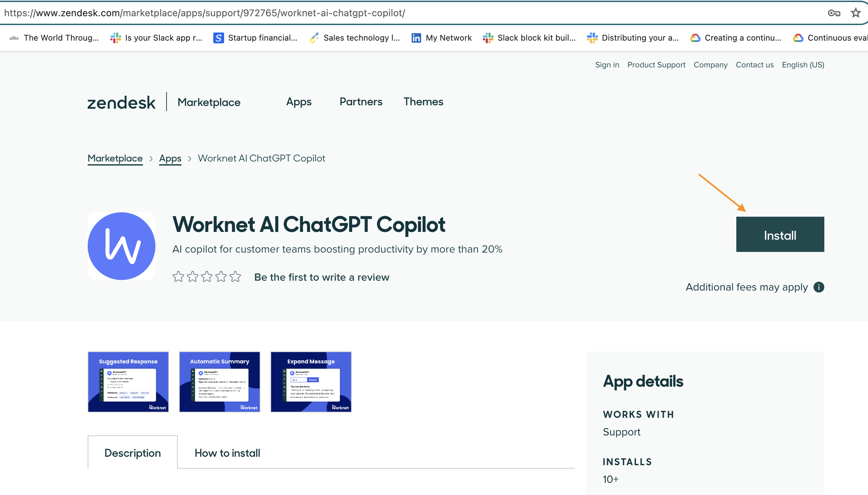Screen dimensions: 868x495
Task: Open the Creating a continuous bookmark
Action: point(735,38)
